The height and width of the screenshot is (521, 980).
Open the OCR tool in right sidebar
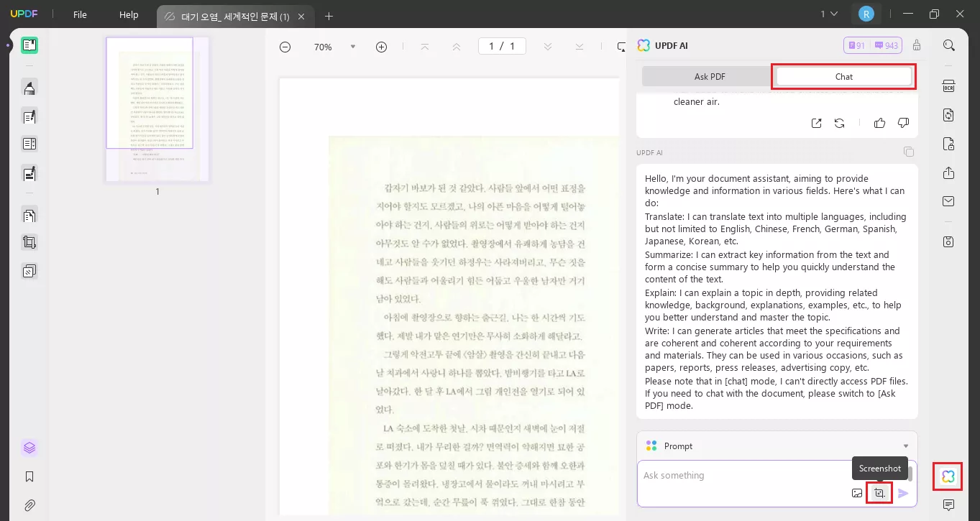[948, 86]
